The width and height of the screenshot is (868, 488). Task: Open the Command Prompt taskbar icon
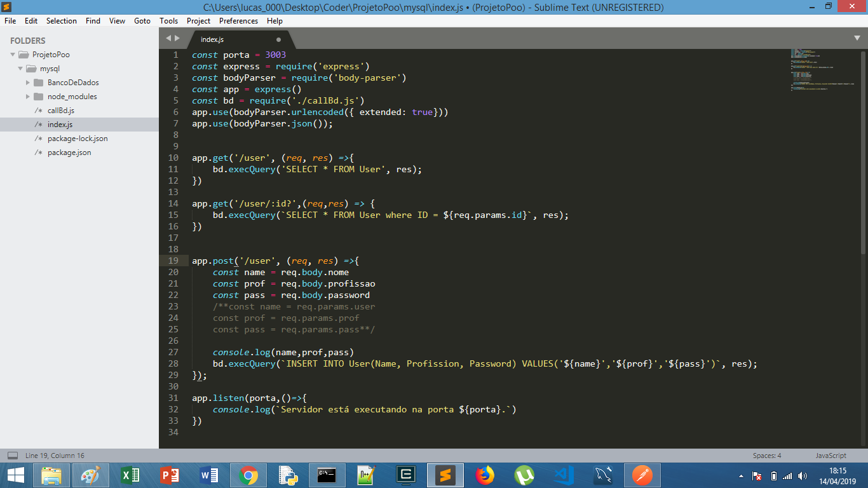point(327,475)
